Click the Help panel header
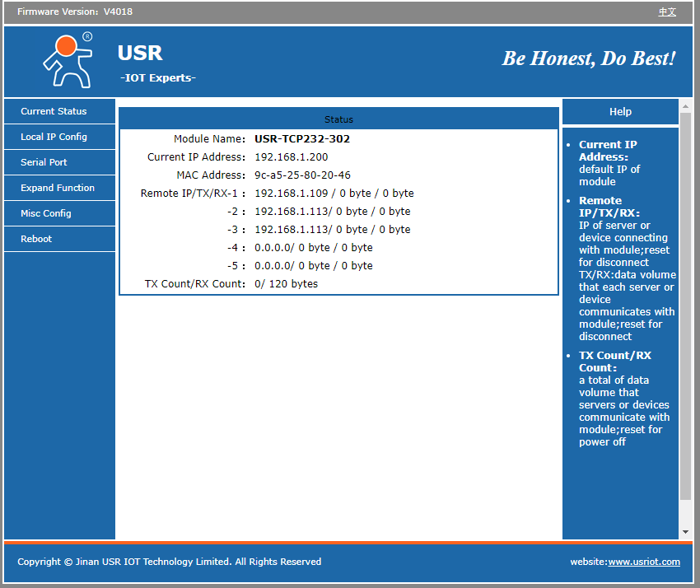Viewport: 700px width, 588px height. tap(620, 111)
